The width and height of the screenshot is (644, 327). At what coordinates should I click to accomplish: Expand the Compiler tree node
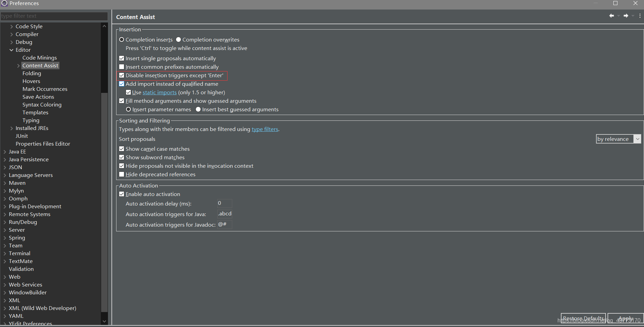tap(12, 34)
